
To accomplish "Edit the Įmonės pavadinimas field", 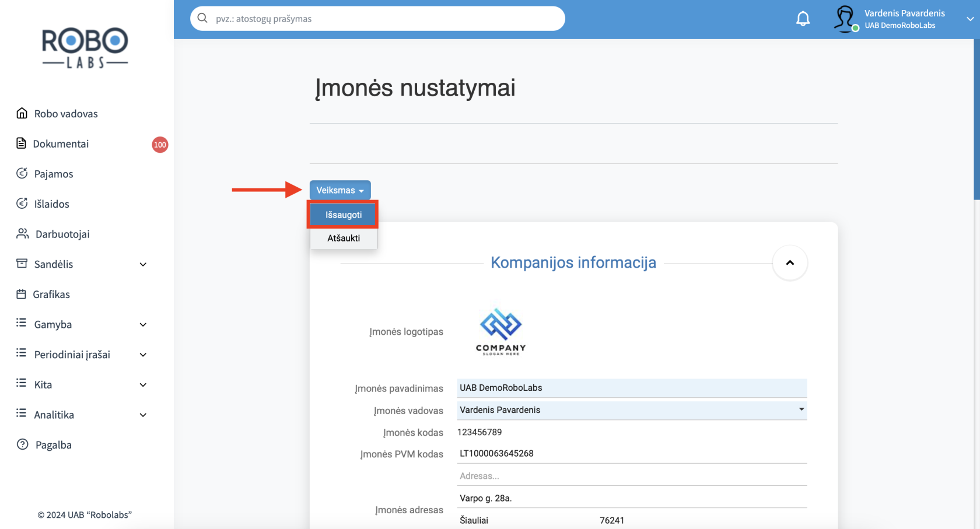I will (632, 388).
